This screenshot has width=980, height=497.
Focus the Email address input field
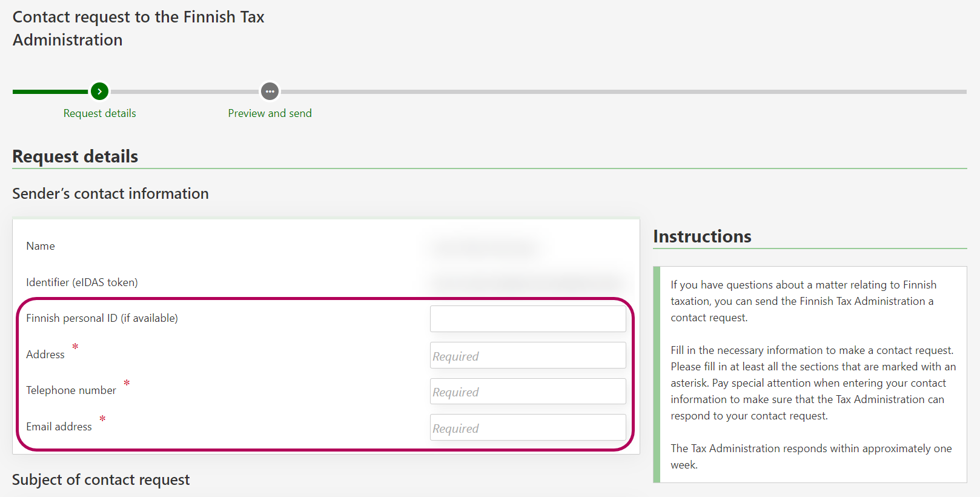(x=528, y=428)
